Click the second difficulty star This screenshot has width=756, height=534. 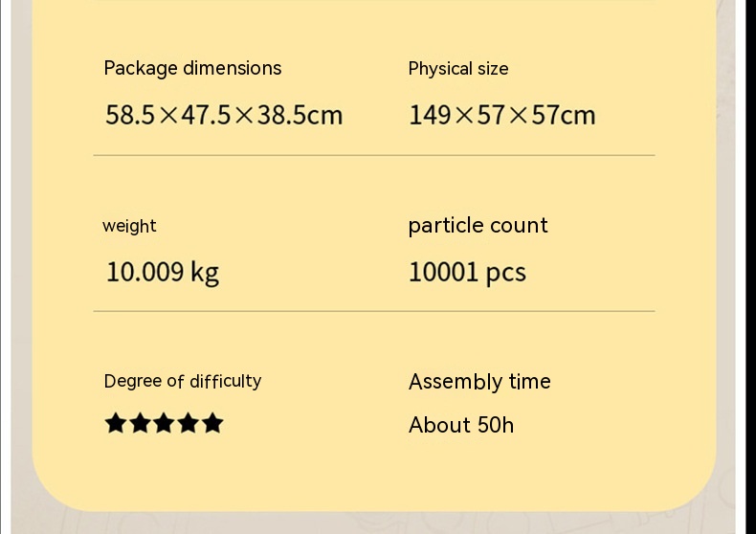[140, 423]
